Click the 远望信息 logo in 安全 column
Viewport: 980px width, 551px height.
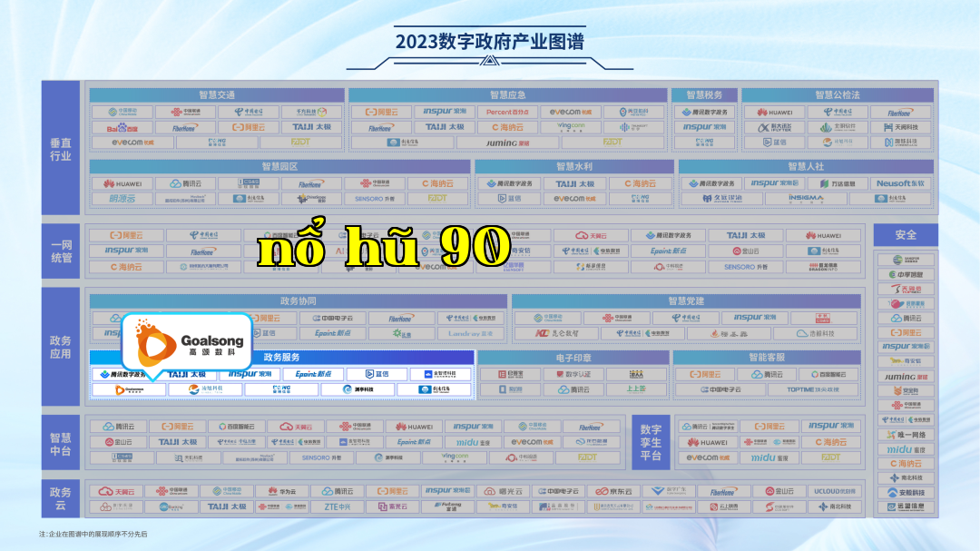(x=906, y=507)
